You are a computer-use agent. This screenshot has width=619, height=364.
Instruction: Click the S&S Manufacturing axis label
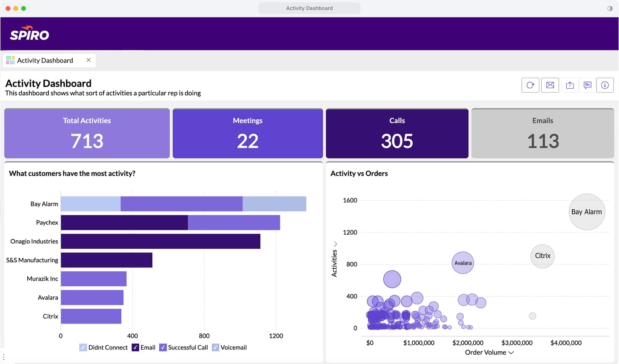[32, 260]
